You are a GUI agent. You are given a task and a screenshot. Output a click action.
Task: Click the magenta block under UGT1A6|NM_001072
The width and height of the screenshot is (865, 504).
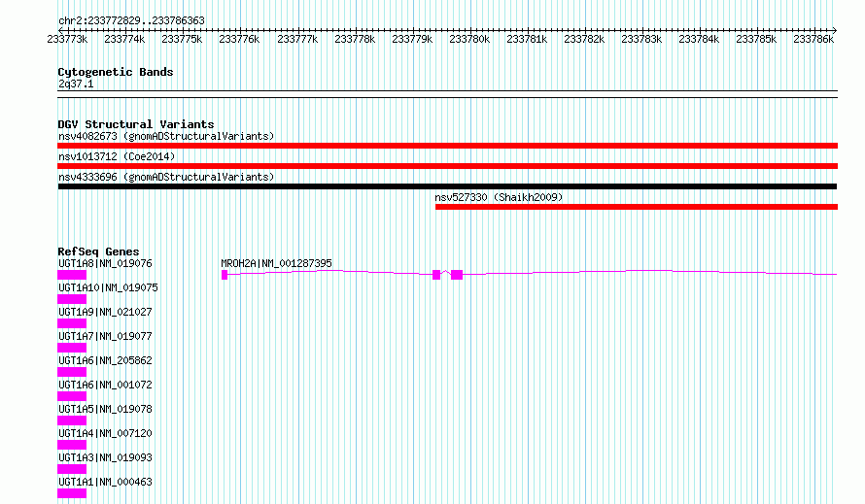pos(72,396)
